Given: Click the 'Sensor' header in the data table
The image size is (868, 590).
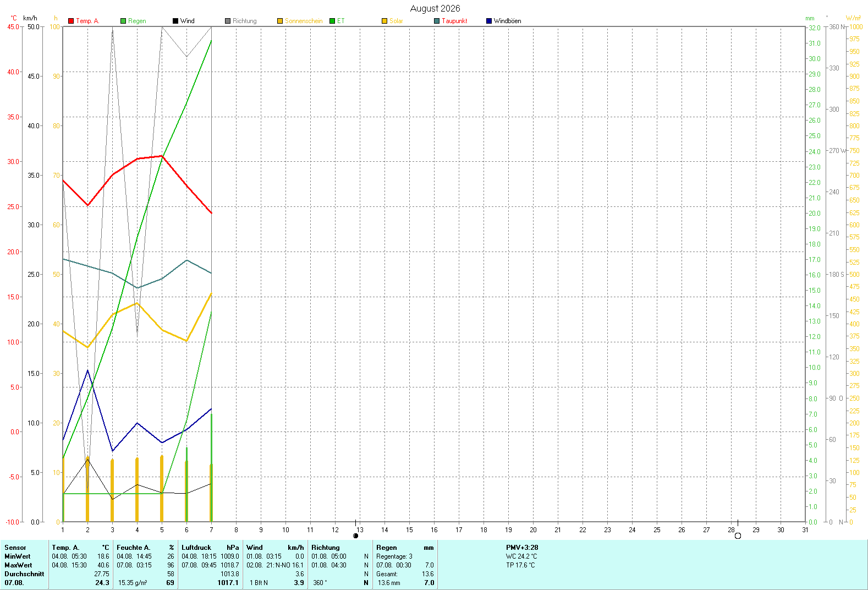Looking at the screenshot, I should coord(15,548).
